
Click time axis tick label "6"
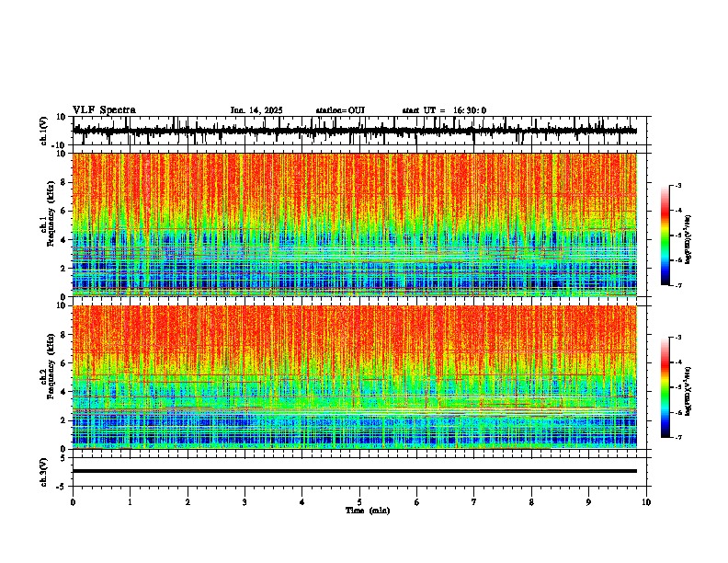coord(417,502)
